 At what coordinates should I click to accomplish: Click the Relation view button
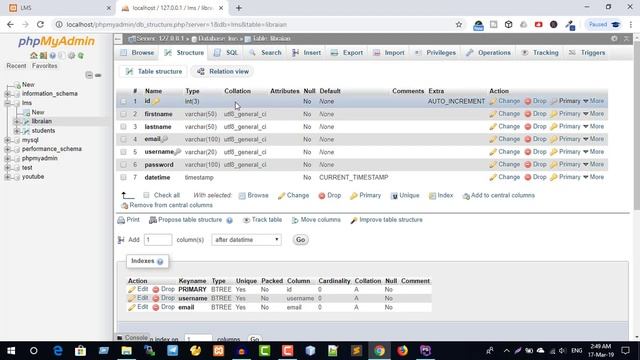pyautogui.click(x=222, y=71)
